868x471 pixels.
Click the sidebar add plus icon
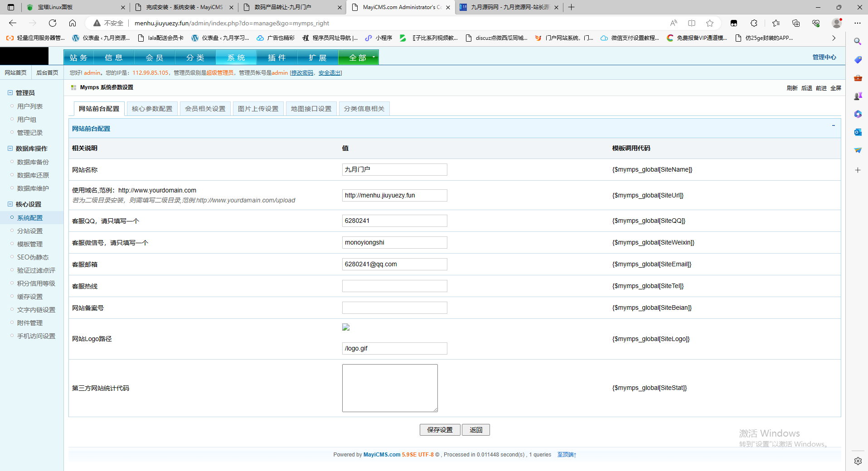pyautogui.click(x=858, y=170)
